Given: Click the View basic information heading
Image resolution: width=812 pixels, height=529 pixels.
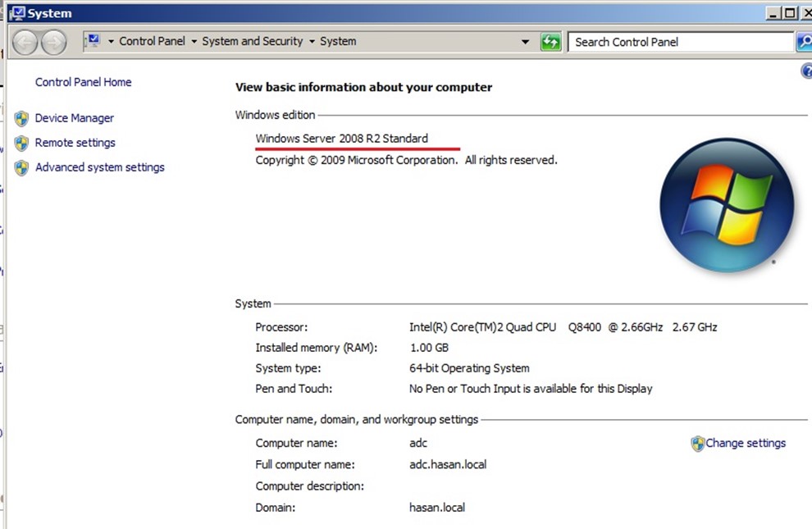Looking at the screenshot, I should point(363,87).
